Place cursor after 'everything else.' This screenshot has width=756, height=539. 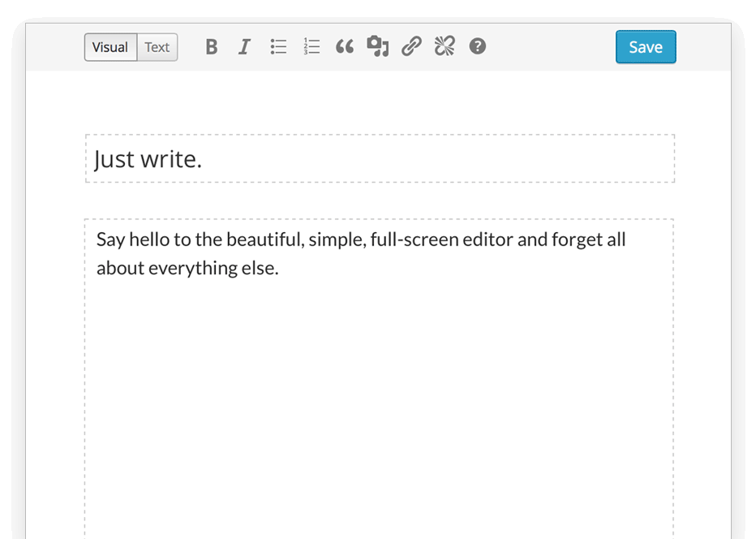(x=280, y=268)
